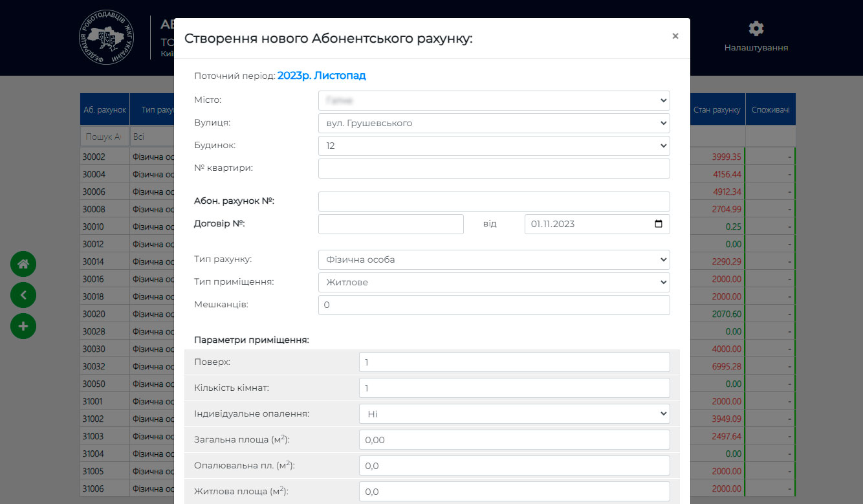The image size is (863, 504).
Task: Focus the Абон. рахунок № field
Action: [x=494, y=201]
